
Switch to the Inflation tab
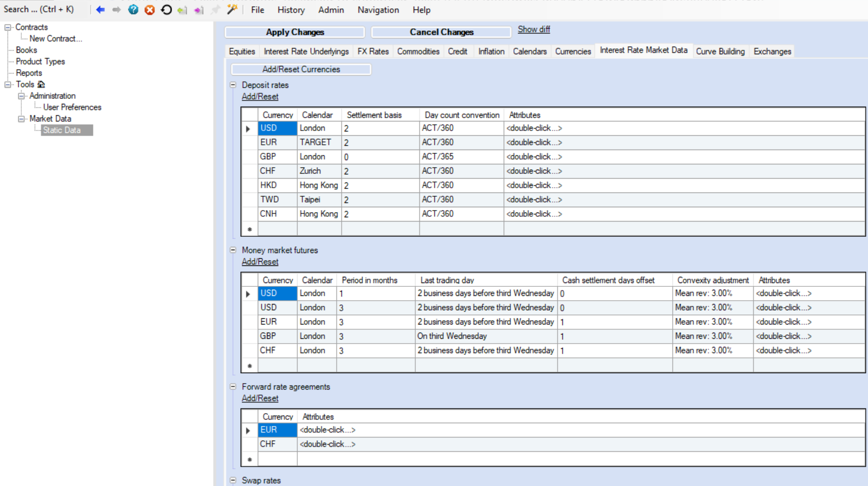tap(491, 51)
